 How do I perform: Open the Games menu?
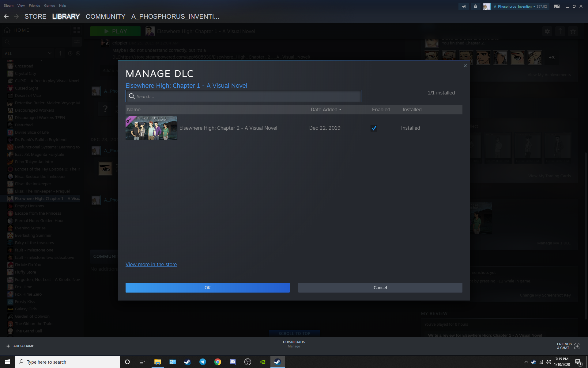point(49,6)
